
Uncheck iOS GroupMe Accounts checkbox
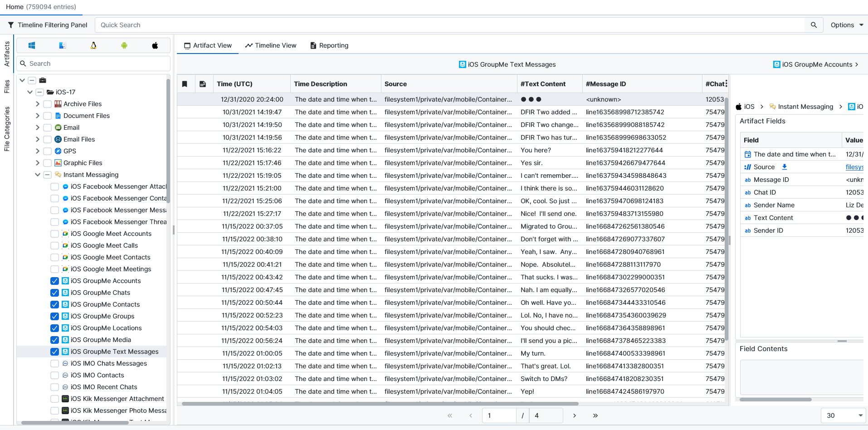(x=54, y=281)
